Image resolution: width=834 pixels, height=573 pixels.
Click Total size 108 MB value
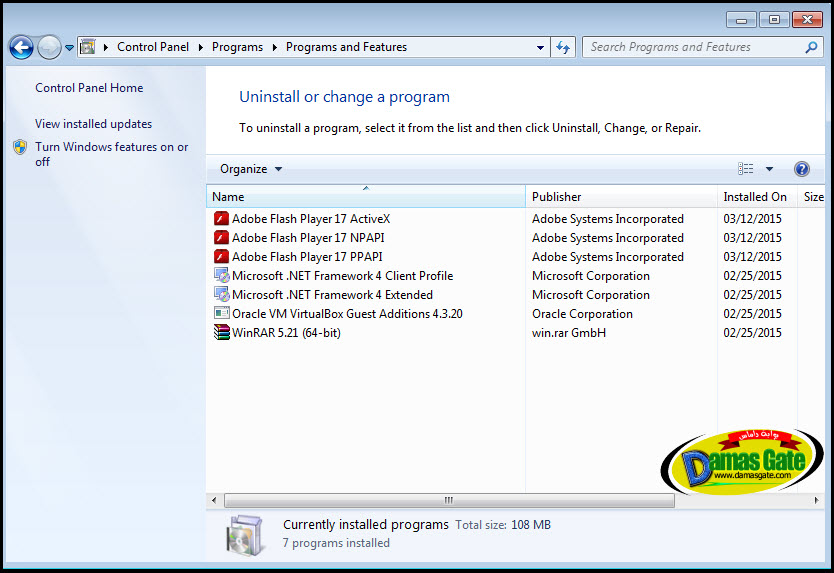531,525
